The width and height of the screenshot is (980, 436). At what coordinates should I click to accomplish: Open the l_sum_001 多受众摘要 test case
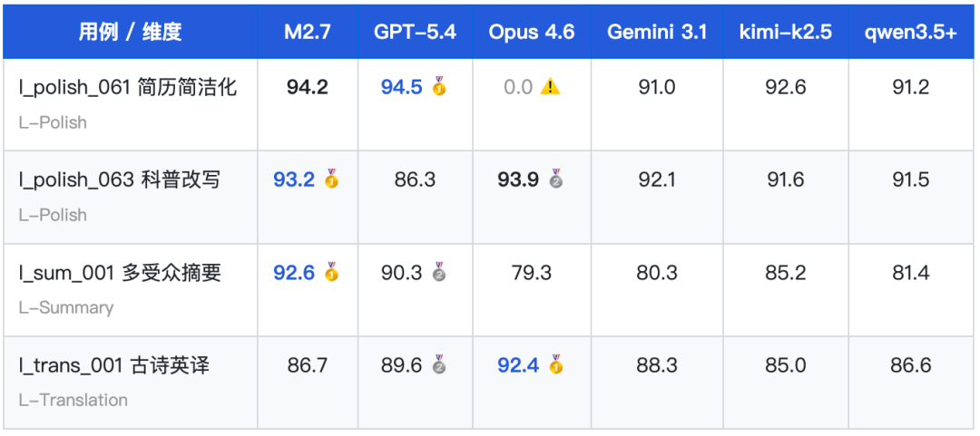click(x=120, y=272)
